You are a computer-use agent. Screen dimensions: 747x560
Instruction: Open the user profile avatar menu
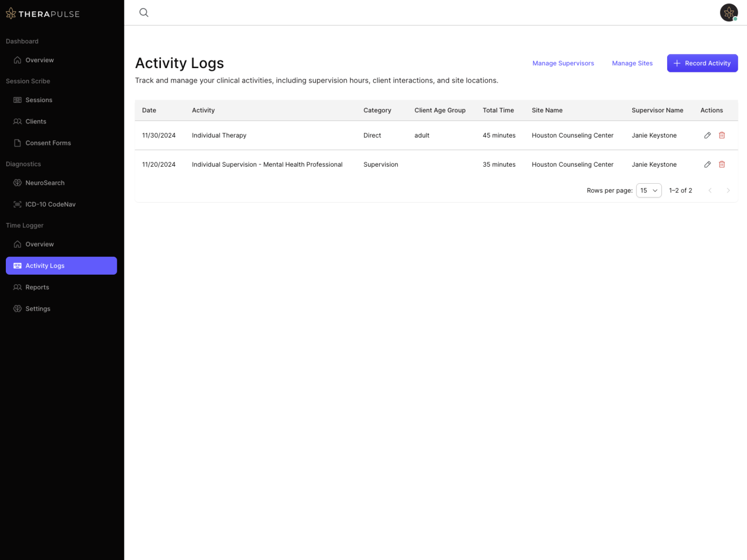click(729, 12)
